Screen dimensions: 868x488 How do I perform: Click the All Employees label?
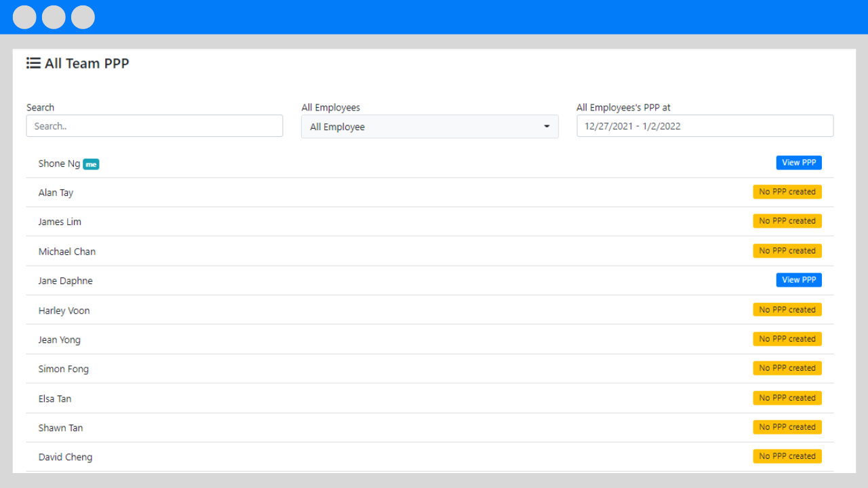(331, 107)
